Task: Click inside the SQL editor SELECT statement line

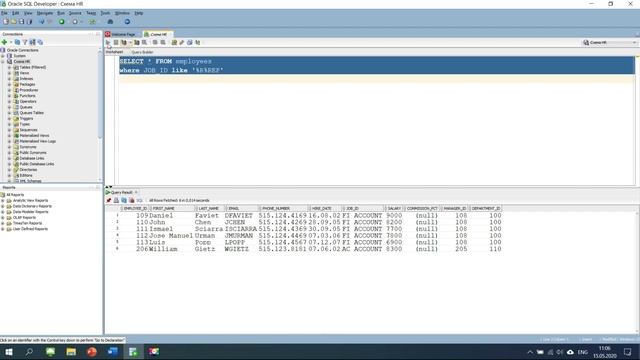Action: point(165,61)
